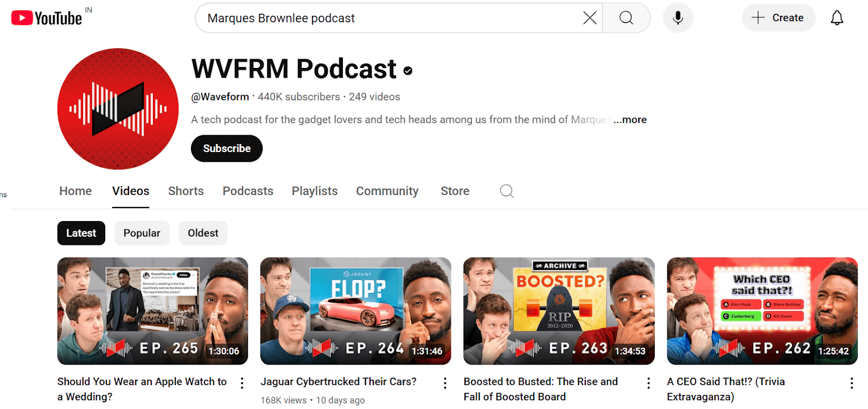Start voice search with the microphone icon

678,18
